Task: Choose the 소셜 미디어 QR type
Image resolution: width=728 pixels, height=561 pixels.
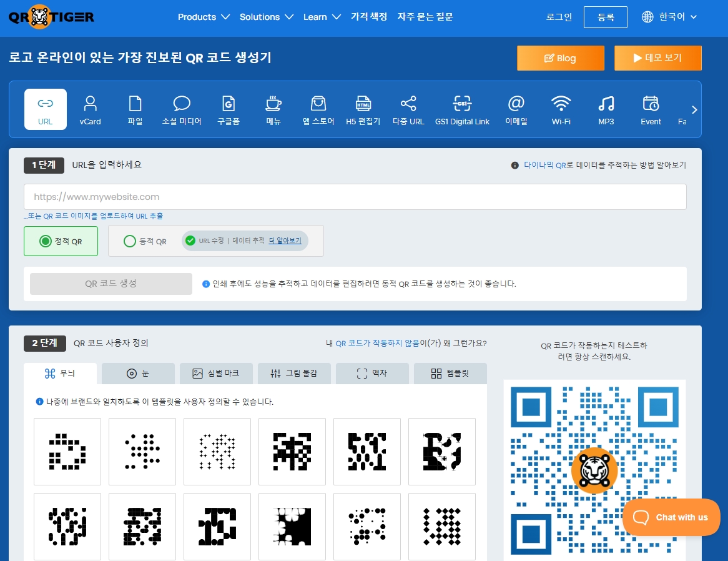Action: tap(182, 109)
